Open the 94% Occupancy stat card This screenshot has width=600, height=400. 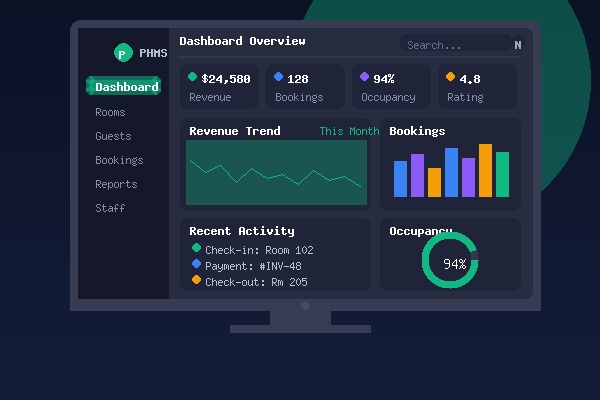(391, 87)
